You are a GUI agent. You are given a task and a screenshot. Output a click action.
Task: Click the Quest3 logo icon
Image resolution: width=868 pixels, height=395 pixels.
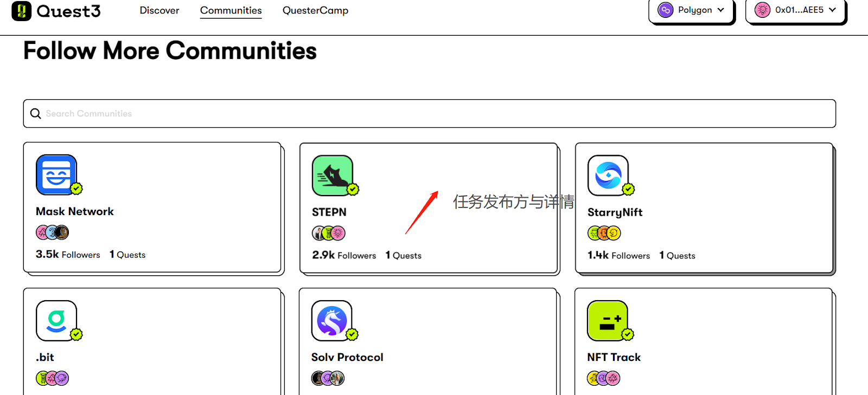coord(22,11)
